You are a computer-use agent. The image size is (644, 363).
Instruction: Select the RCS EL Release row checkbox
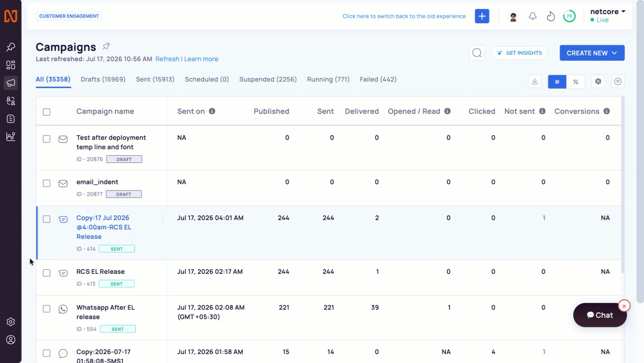(47, 273)
